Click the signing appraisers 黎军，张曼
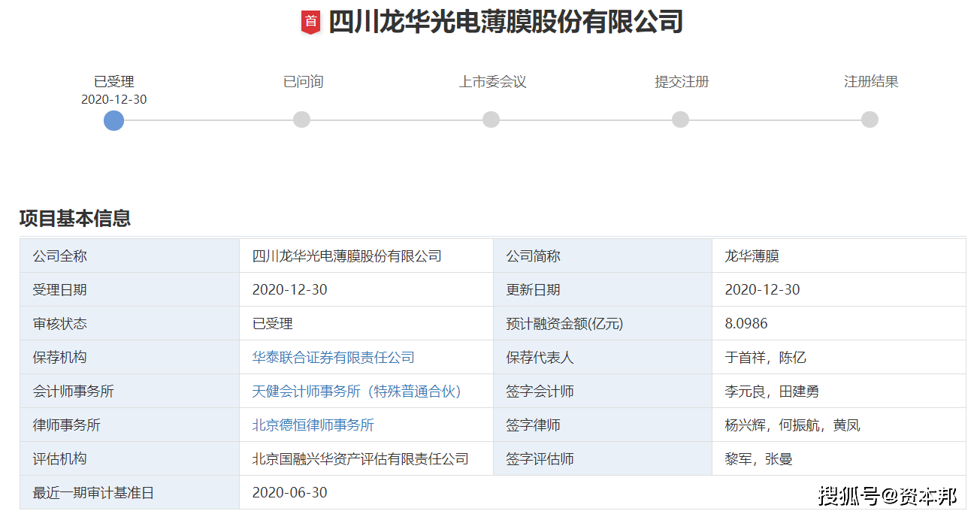The height and width of the screenshot is (517, 980). [758, 459]
